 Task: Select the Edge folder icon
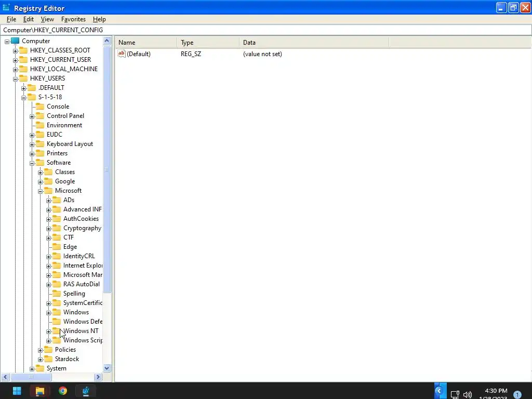(57, 247)
